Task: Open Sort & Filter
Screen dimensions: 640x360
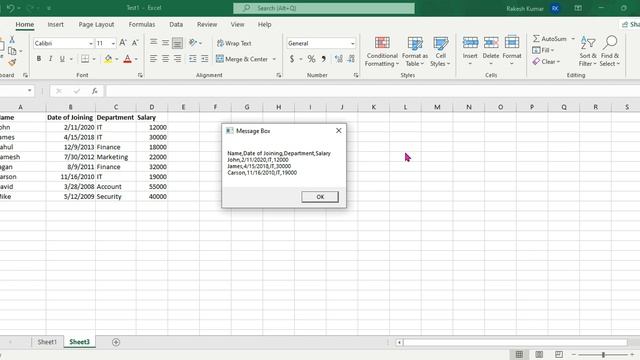Action: (x=588, y=51)
